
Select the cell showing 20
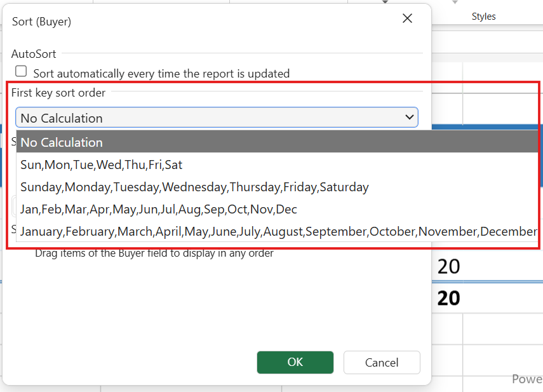click(x=448, y=267)
